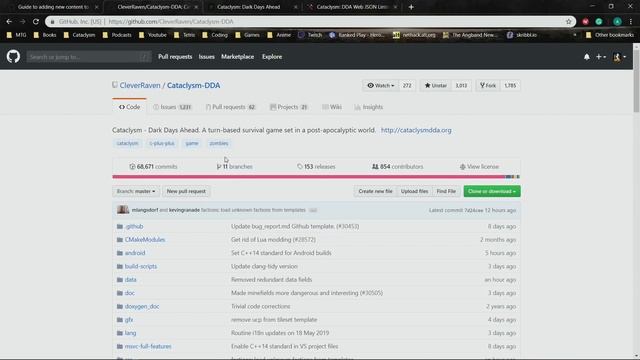The height and width of the screenshot is (360, 640).
Task: Click the browser back arrow
Action: pos(9,21)
